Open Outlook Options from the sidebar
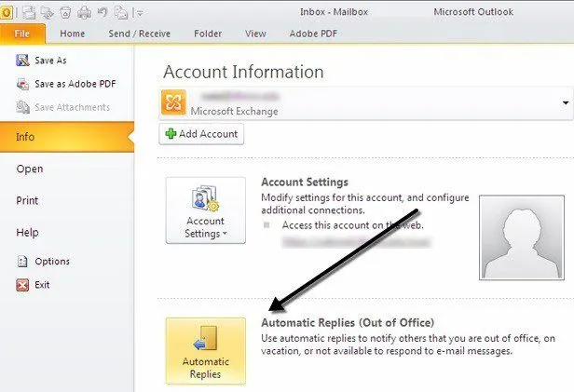This screenshot has height=392, width=574. pos(52,261)
